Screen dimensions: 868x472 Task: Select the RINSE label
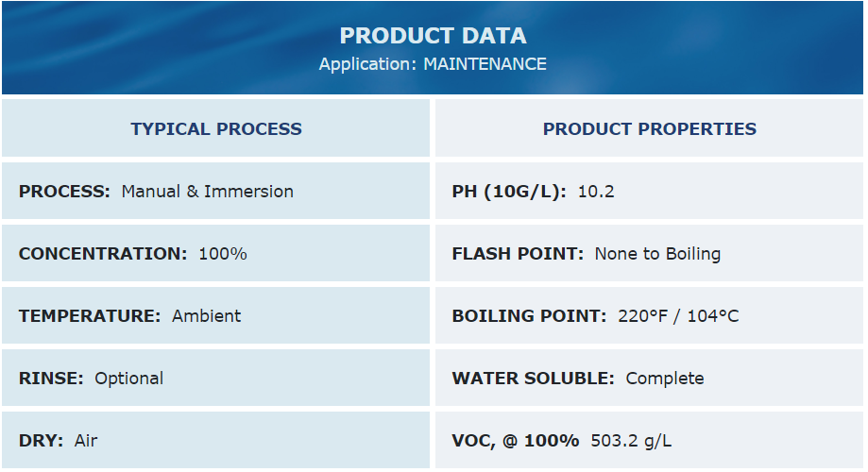51,379
